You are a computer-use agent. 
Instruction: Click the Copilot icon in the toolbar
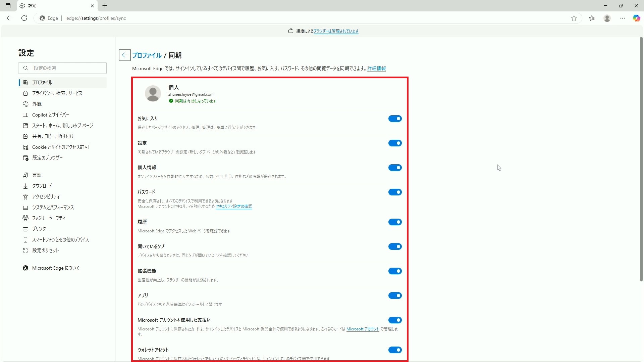[x=636, y=18]
